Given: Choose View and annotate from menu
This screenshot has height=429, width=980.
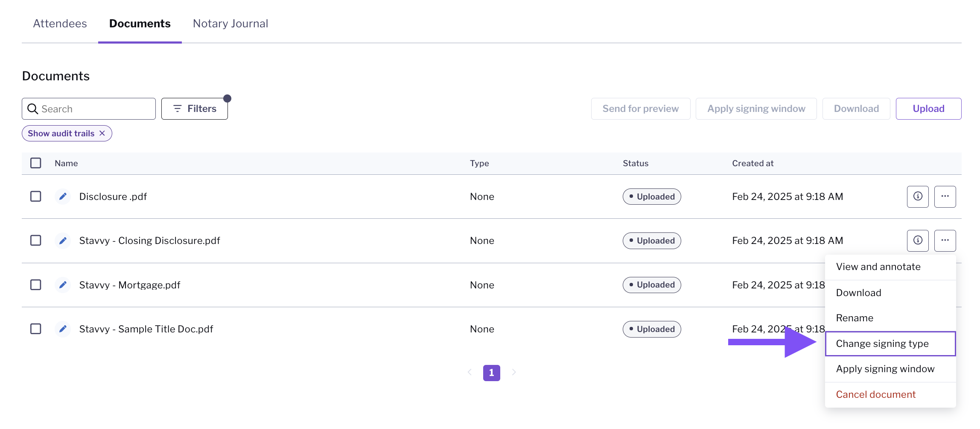Looking at the screenshot, I should click(890, 267).
